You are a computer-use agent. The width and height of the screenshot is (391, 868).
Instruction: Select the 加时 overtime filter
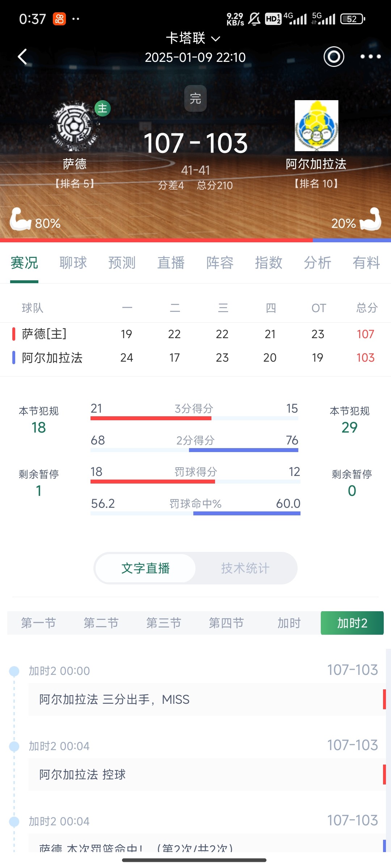pos(289,623)
